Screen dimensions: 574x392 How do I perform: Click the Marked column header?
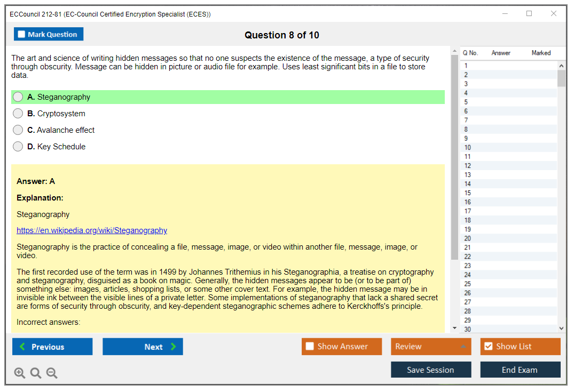(541, 53)
